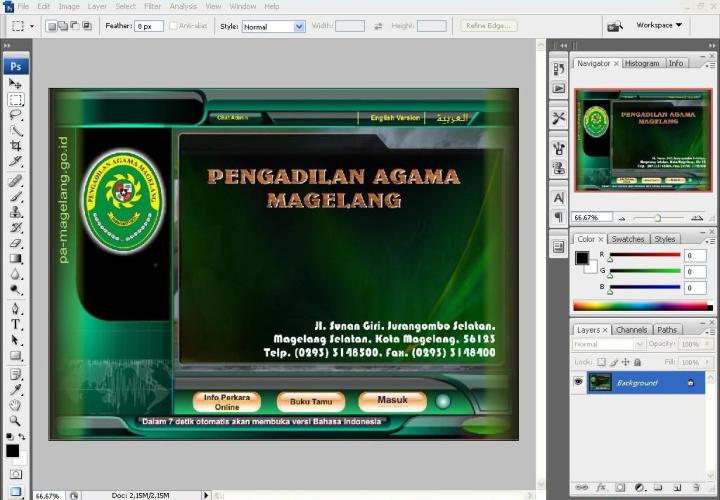The width and height of the screenshot is (720, 500).
Task: Toggle Background layer visibility eye
Action: click(x=578, y=382)
